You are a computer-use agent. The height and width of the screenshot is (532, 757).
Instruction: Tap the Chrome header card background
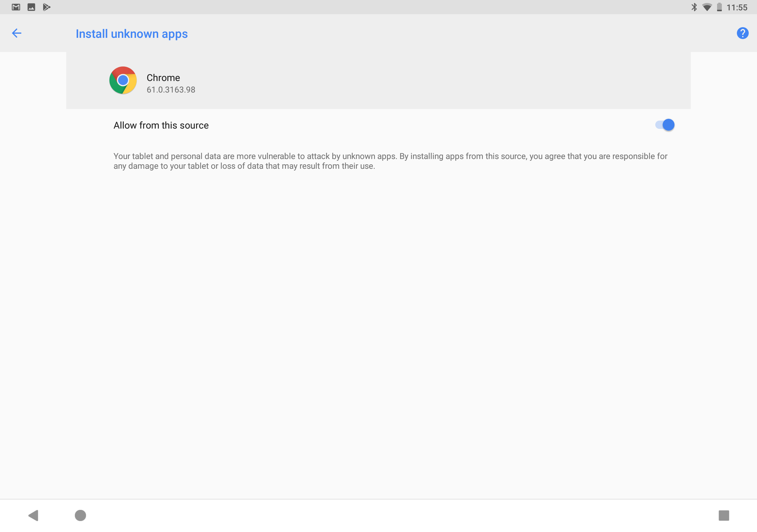coord(428,81)
